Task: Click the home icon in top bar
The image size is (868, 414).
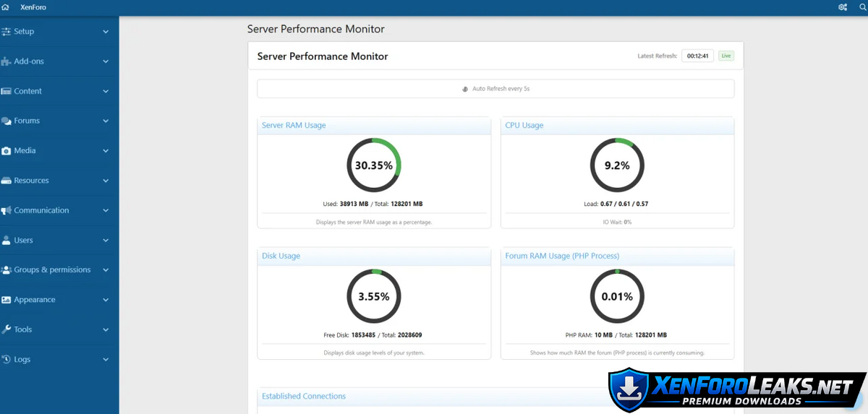Action: click(6, 7)
